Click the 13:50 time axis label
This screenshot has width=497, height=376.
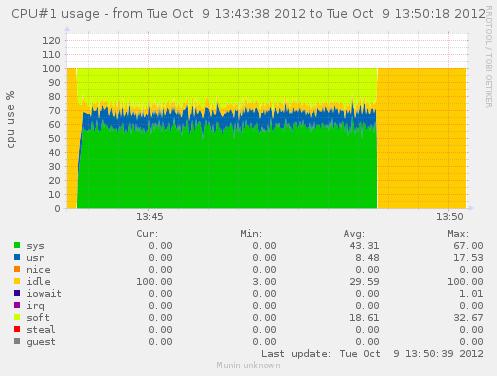(450, 217)
